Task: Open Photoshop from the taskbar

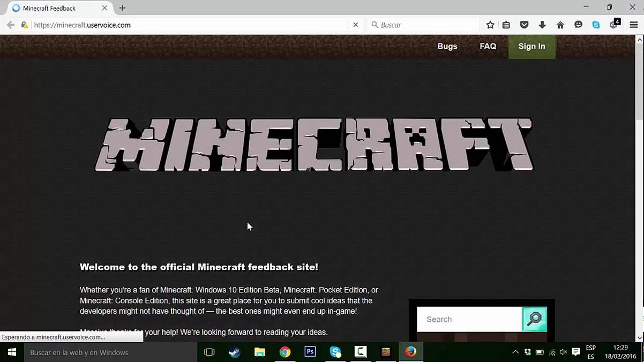Action: coord(310,352)
